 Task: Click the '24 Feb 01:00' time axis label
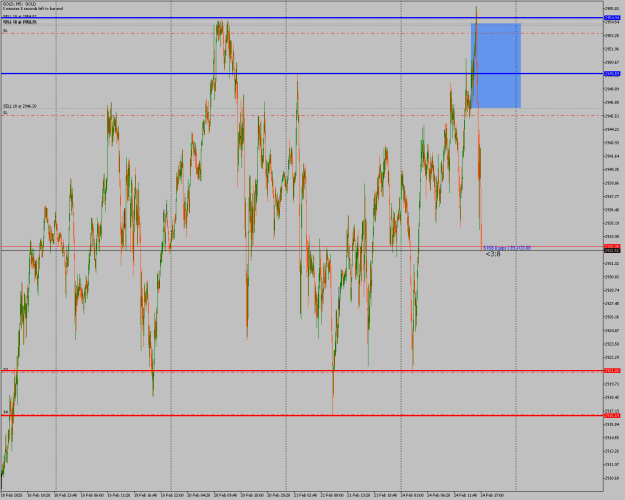[412, 495]
